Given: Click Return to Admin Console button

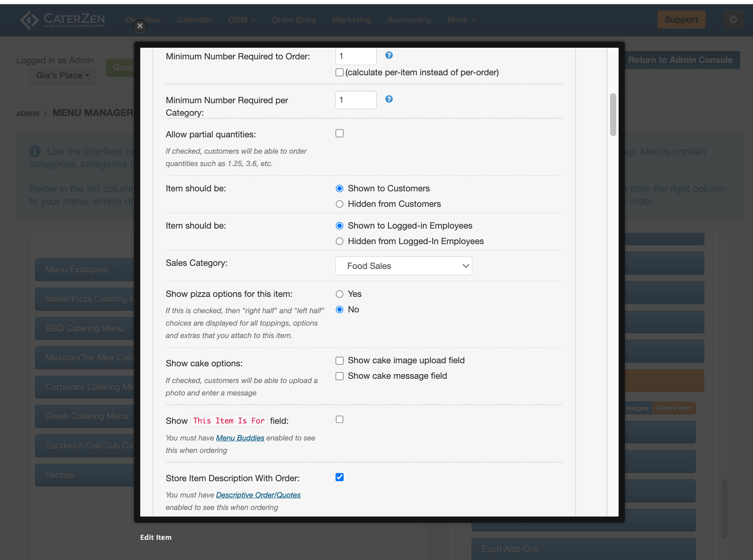Looking at the screenshot, I should coord(680,60).
